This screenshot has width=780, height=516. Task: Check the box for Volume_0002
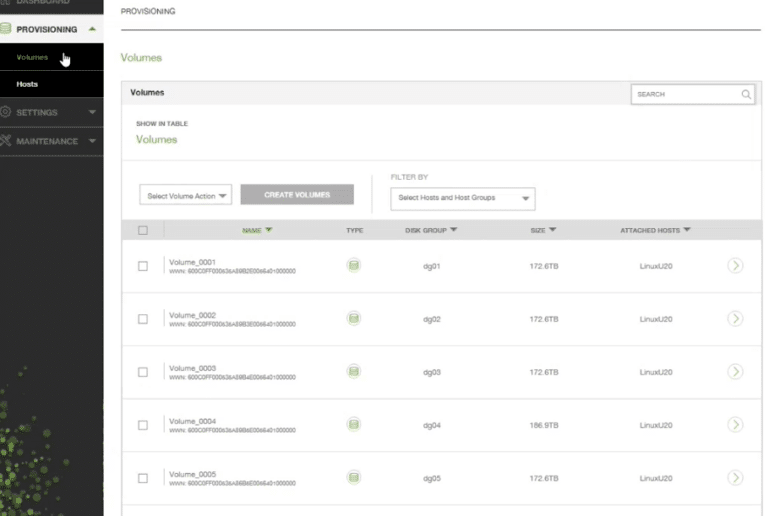143,319
